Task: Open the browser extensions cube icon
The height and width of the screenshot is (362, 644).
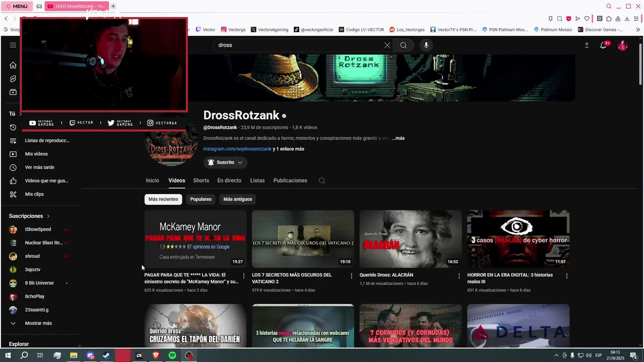Action: [x=608, y=19]
